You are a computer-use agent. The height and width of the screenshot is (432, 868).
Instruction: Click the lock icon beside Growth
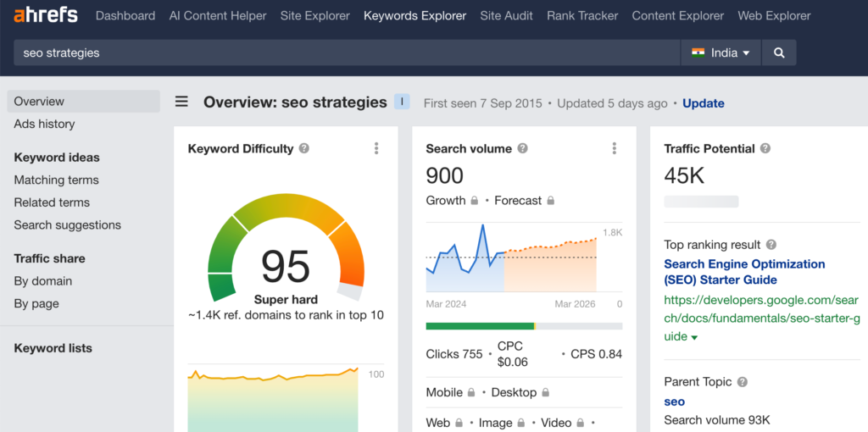475,201
